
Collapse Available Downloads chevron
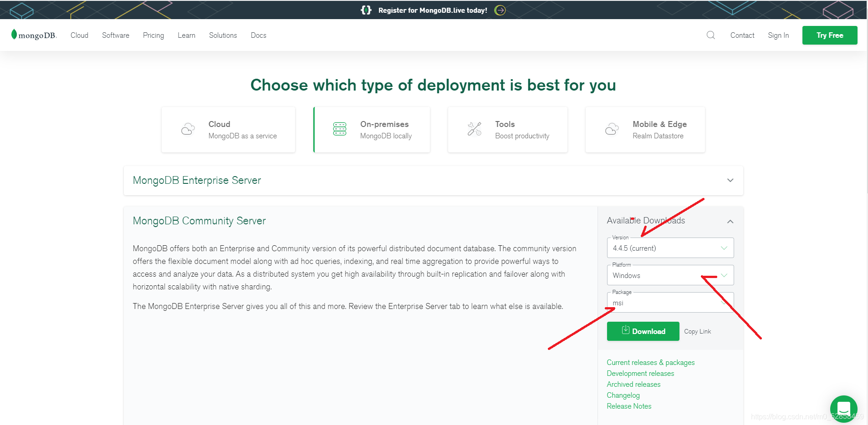[x=730, y=221]
